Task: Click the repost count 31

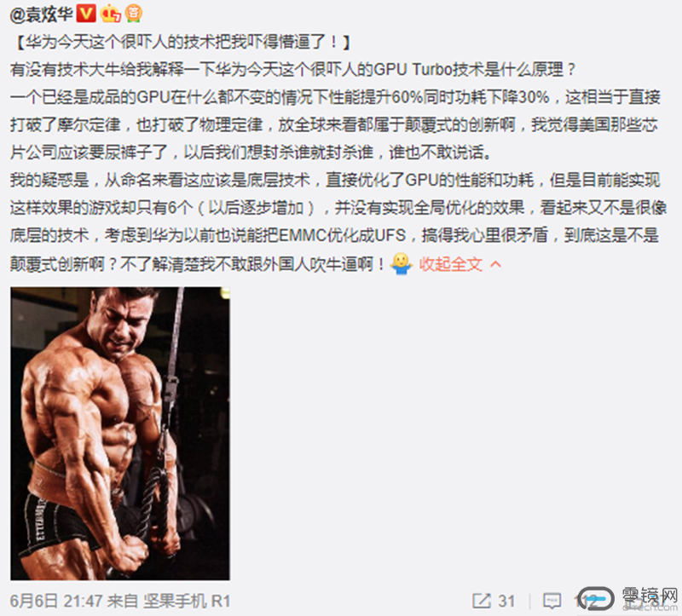Action: pos(506,602)
